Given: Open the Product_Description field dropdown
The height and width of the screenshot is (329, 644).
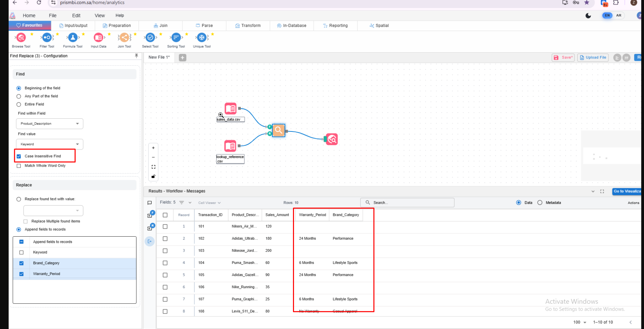Looking at the screenshot, I should [x=49, y=124].
